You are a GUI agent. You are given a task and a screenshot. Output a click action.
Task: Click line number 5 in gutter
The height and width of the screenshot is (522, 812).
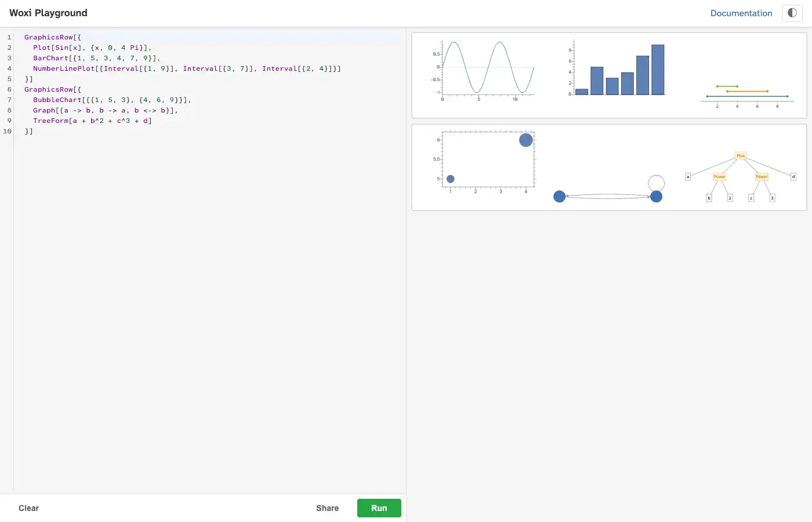coord(9,79)
